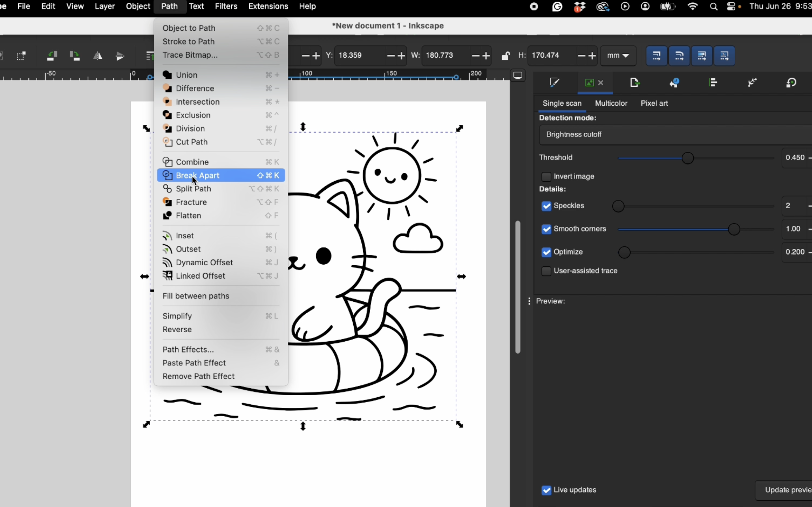The height and width of the screenshot is (507, 812).
Task: Click the display options icon beside ruler
Action: click(x=517, y=75)
